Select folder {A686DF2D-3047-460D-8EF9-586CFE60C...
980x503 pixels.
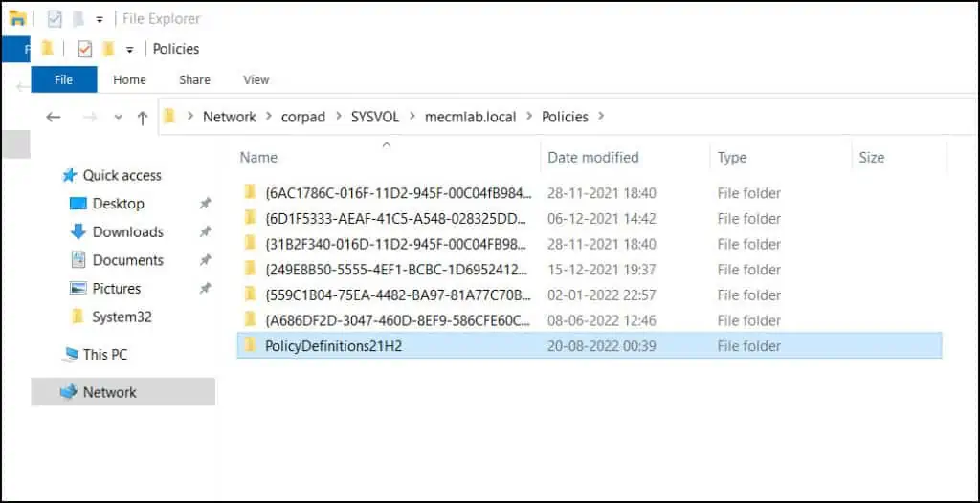pyautogui.click(x=398, y=320)
